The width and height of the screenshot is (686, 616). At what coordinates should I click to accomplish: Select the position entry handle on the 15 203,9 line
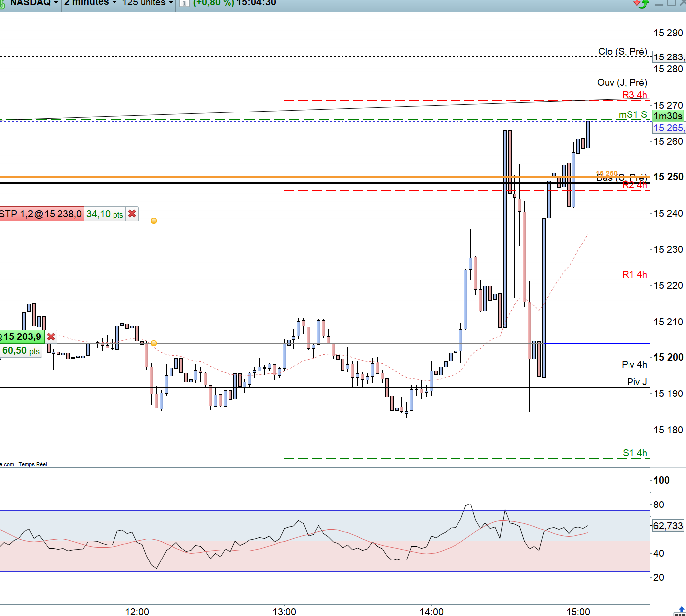click(154, 343)
